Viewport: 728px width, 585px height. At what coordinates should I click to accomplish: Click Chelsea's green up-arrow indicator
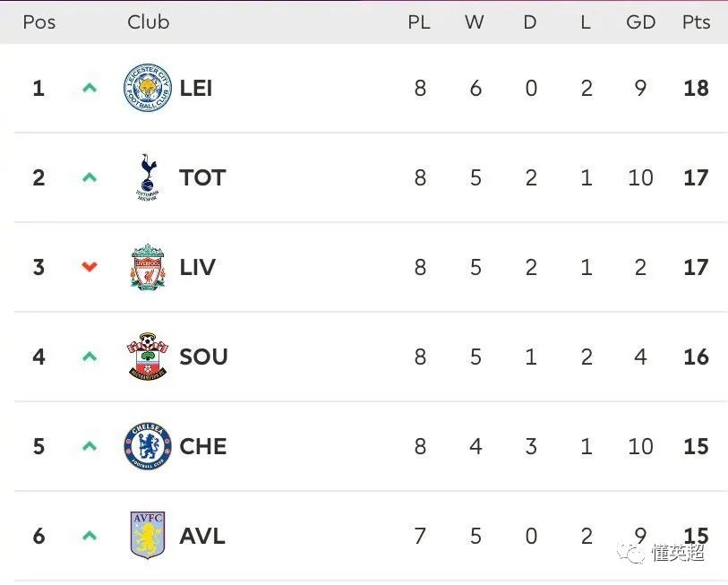coord(90,446)
